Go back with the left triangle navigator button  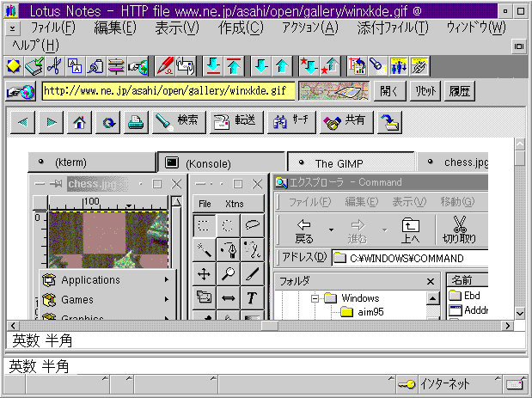[x=22, y=122]
